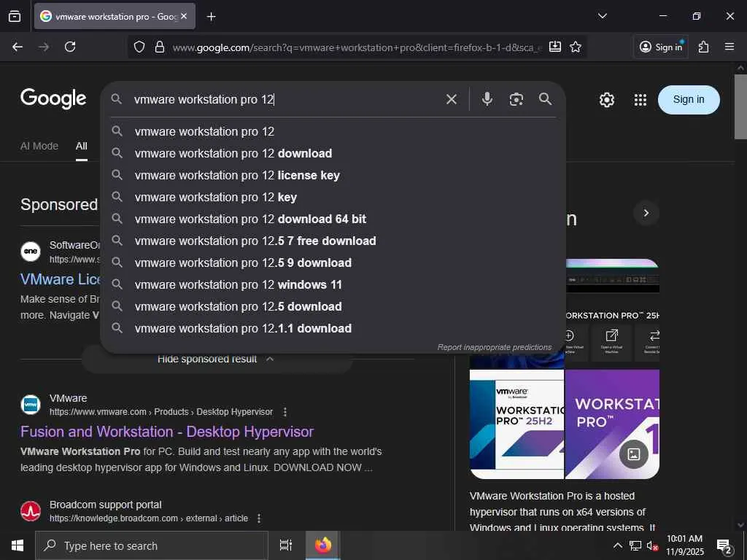Image resolution: width=747 pixels, height=560 pixels.
Task: Open Fusion and Workstation Desktop Hypervisor result
Action: pos(167,432)
